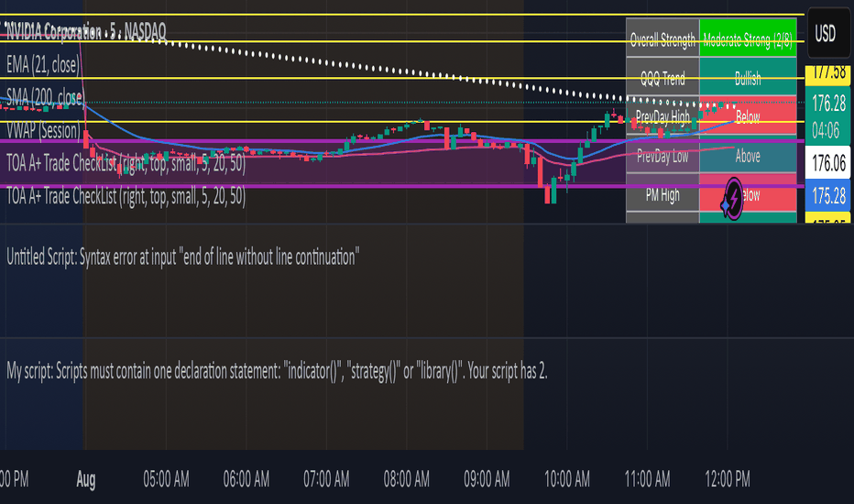The image size is (854, 504).
Task: Click the My script declaration error message
Action: [277, 371]
